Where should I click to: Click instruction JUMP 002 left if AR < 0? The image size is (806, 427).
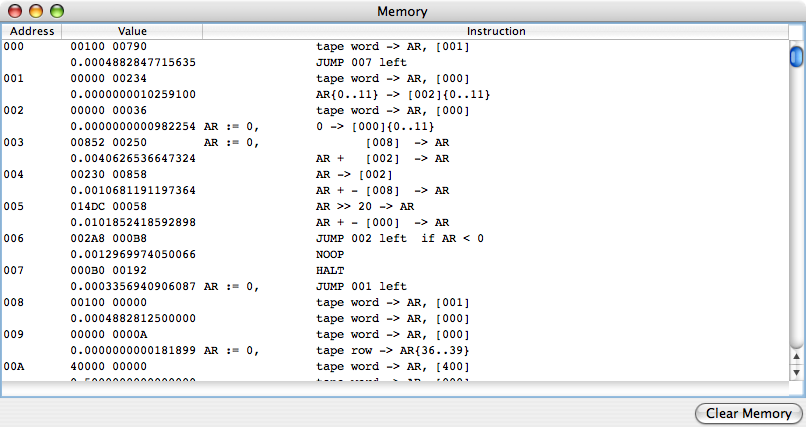[400, 238]
